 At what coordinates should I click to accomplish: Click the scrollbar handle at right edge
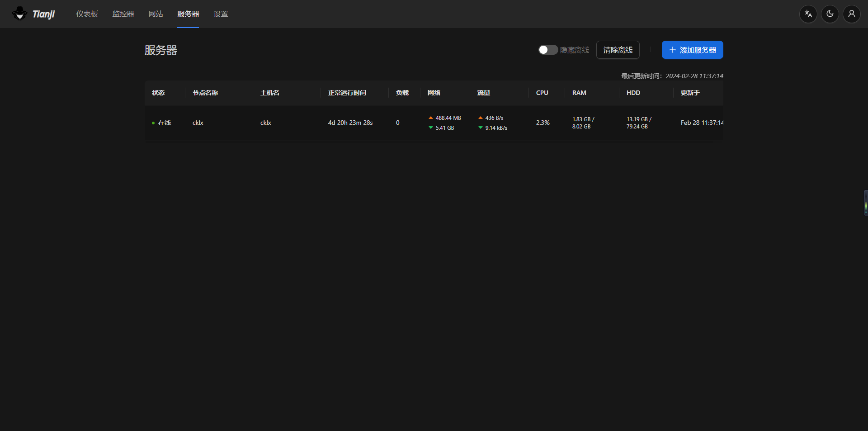point(865,203)
